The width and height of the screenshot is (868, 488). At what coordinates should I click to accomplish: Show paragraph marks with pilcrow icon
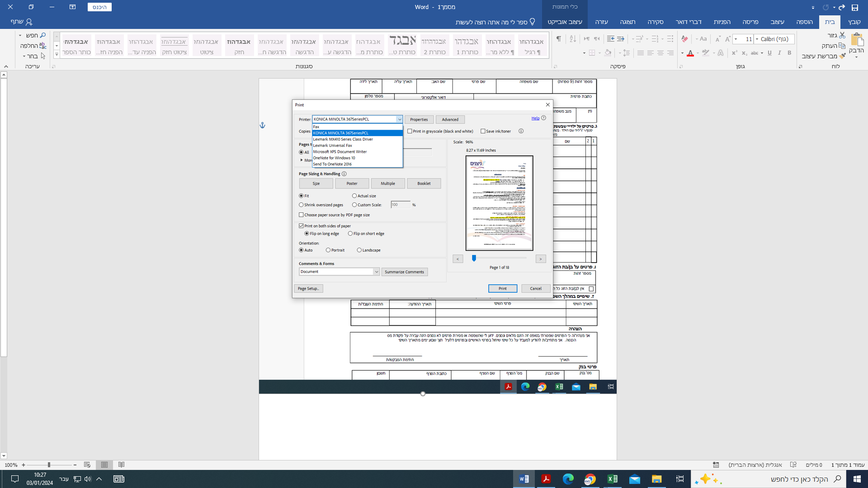coord(559,39)
